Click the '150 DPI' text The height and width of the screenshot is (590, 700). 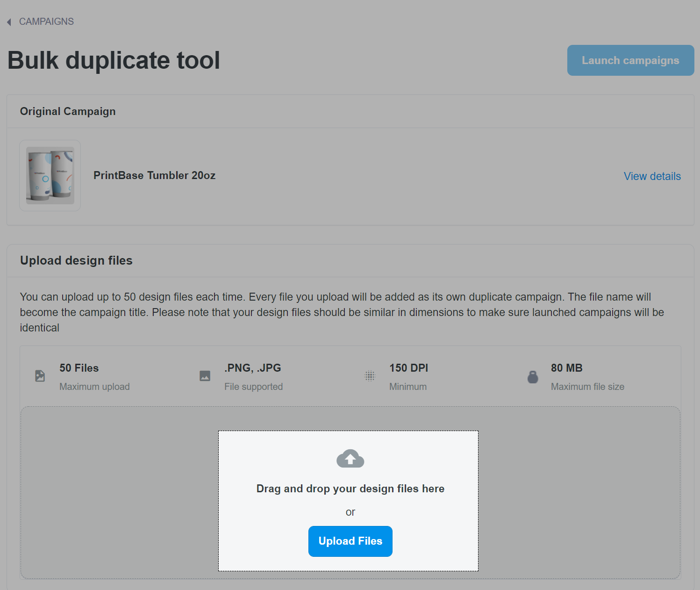[x=409, y=368]
